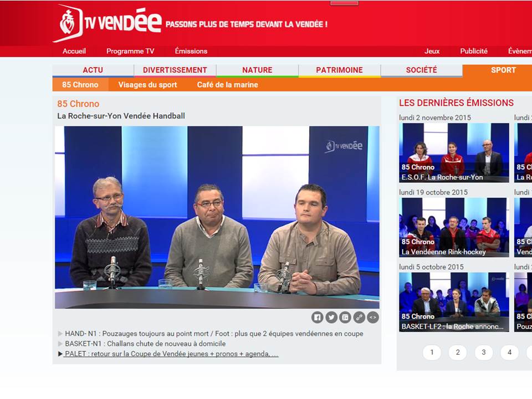Open the Jeux menu item
The image size is (532, 399).
[x=432, y=51]
